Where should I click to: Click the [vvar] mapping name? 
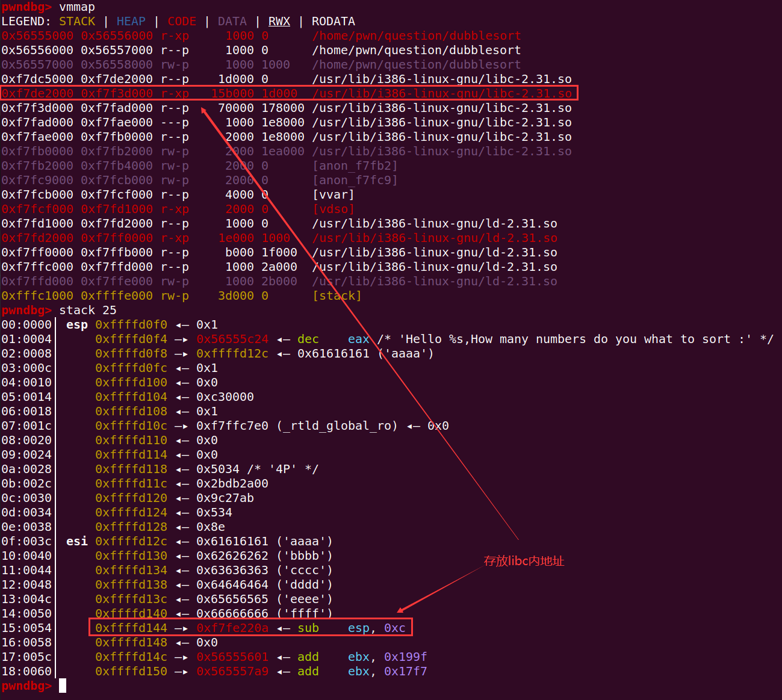coord(334,195)
